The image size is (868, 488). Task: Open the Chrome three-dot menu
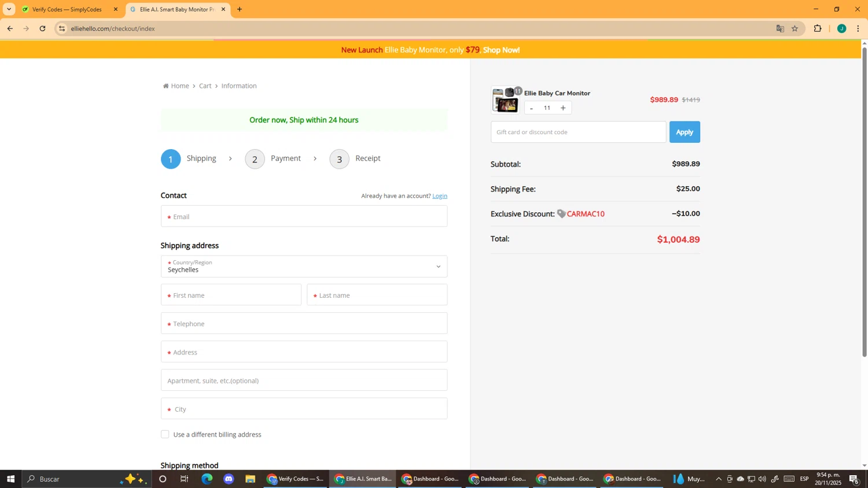[x=858, y=28]
